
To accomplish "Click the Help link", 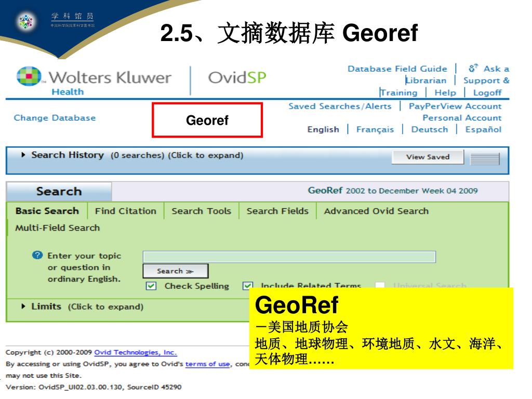I will (445, 92).
